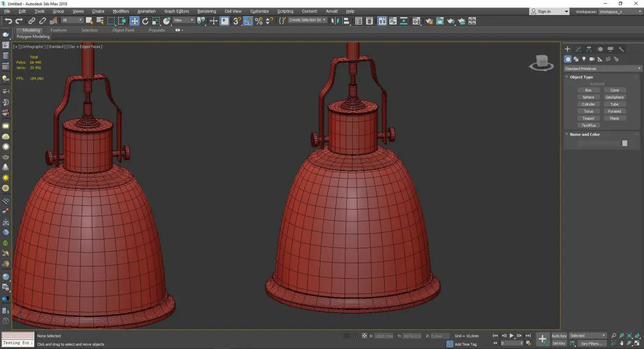
Task: Select the Lights category icon
Action: pos(584,59)
